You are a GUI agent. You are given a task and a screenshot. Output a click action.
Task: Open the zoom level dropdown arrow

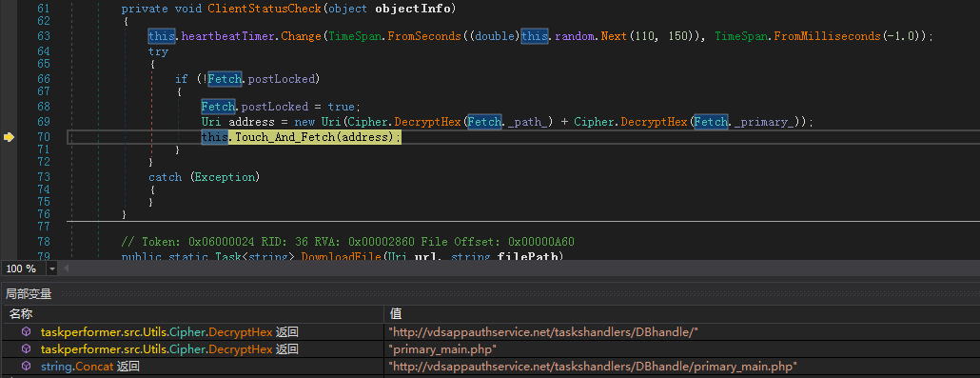tap(52, 269)
